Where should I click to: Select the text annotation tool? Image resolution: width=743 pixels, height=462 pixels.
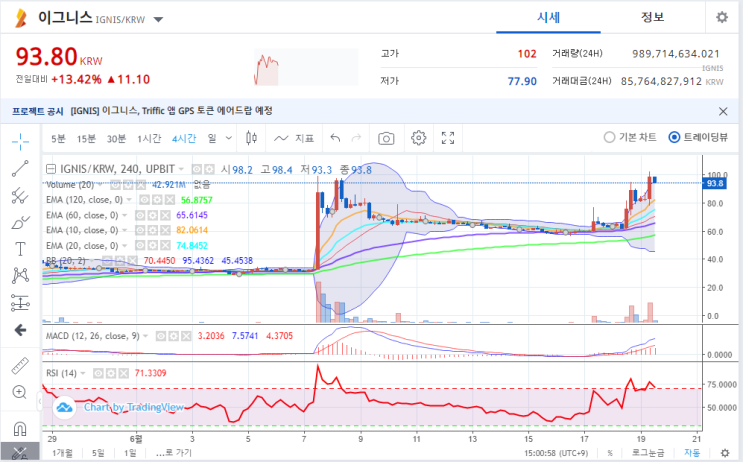click(x=20, y=249)
